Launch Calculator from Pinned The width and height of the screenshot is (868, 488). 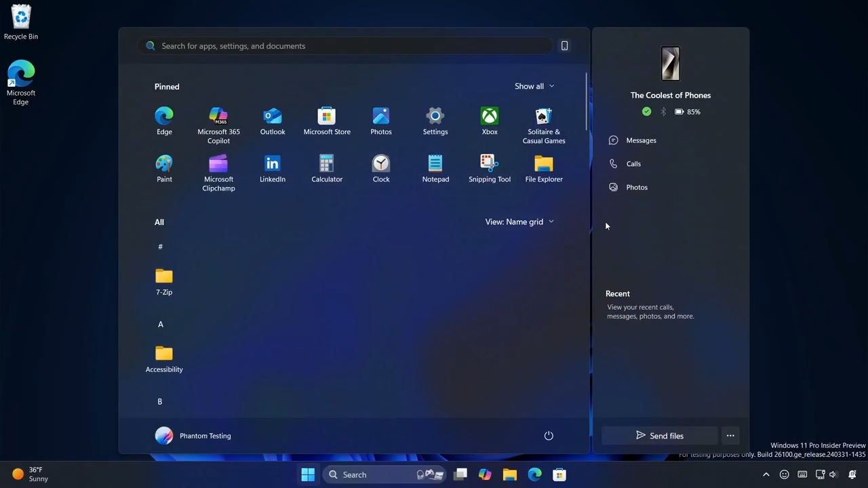[327, 169]
